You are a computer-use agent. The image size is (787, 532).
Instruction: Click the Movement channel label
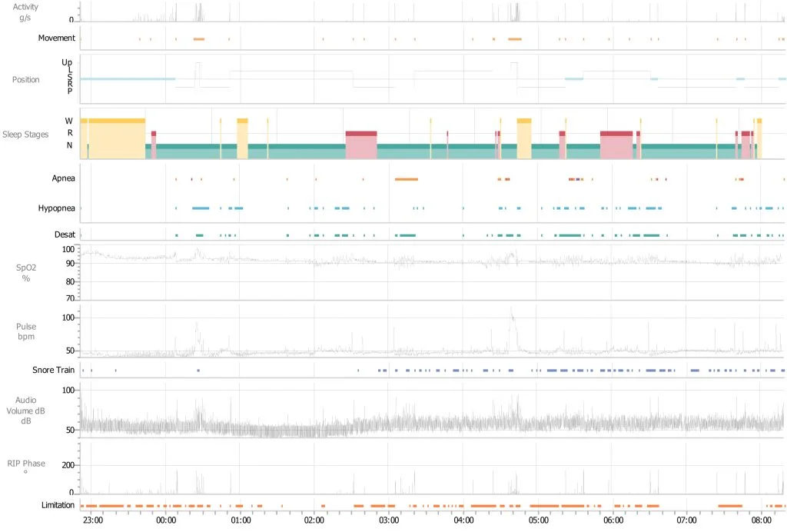(58, 37)
